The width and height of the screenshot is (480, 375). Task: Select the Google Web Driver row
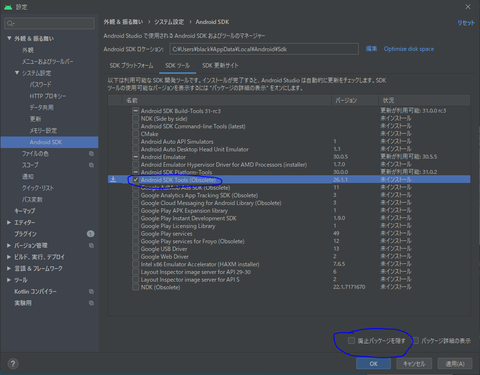289,257
